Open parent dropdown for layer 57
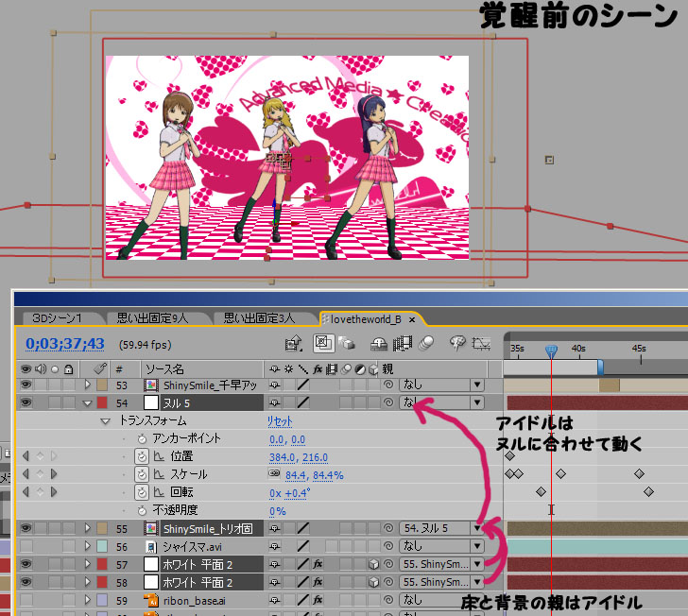The height and width of the screenshot is (616, 688). (x=441, y=564)
